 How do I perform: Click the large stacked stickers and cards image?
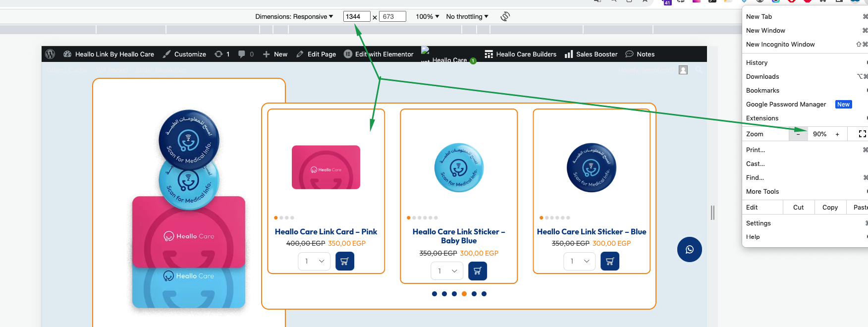189,211
